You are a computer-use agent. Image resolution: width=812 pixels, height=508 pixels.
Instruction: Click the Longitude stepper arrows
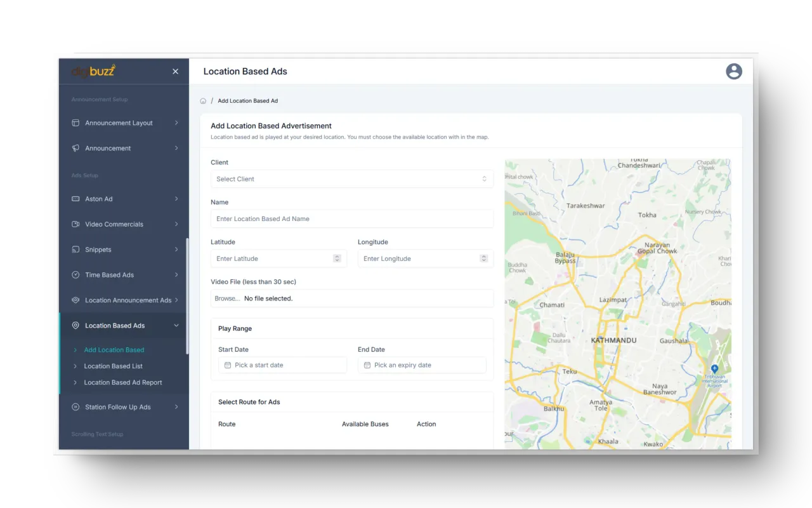(483, 258)
